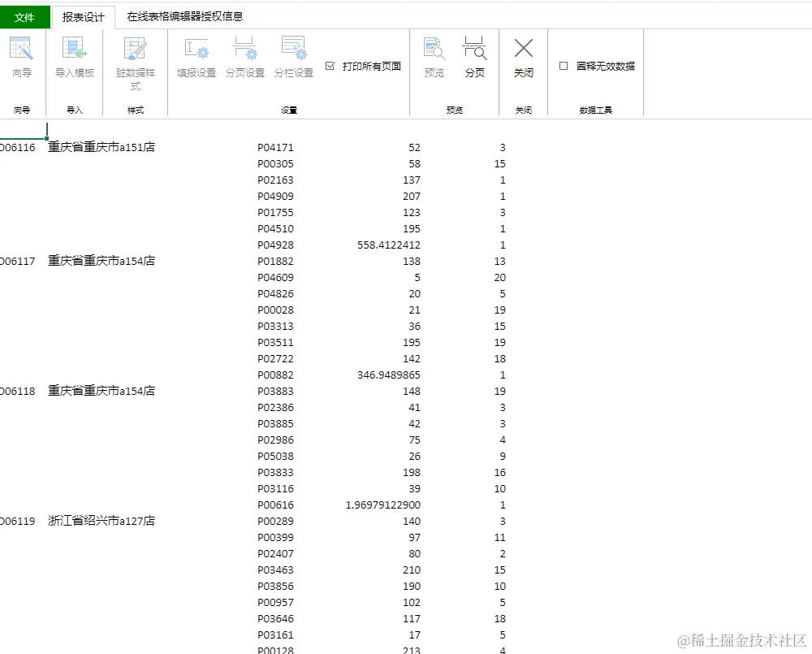The height and width of the screenshot is (654, 812).
Task: Select the 重庆省重庆市a154店 cell in the D06117 row
Action: (101, 261)
